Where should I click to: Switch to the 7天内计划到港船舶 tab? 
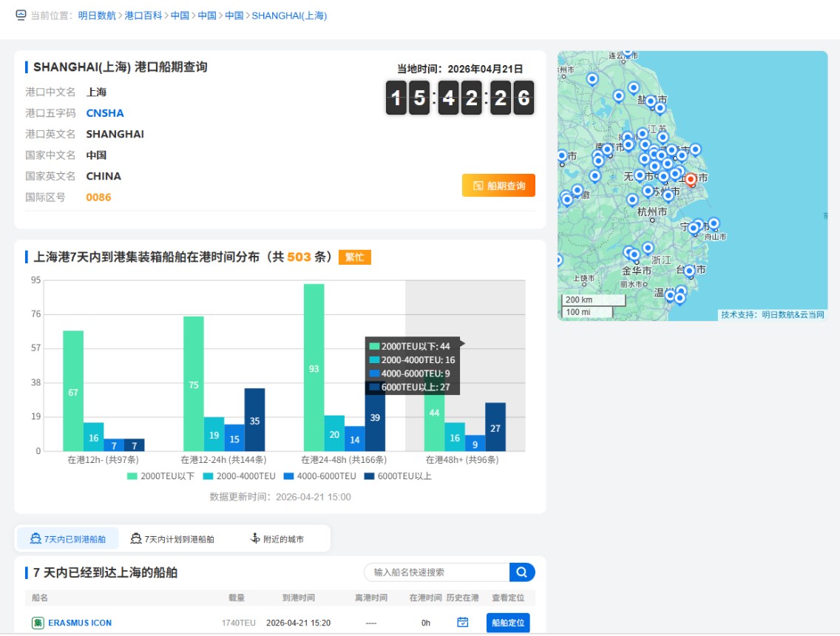coord(172,539)
